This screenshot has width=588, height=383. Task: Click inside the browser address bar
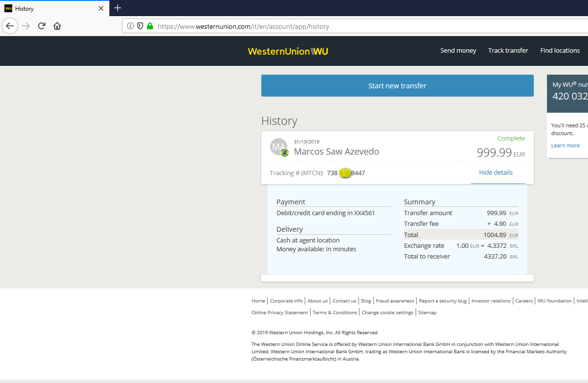point(244,26)
